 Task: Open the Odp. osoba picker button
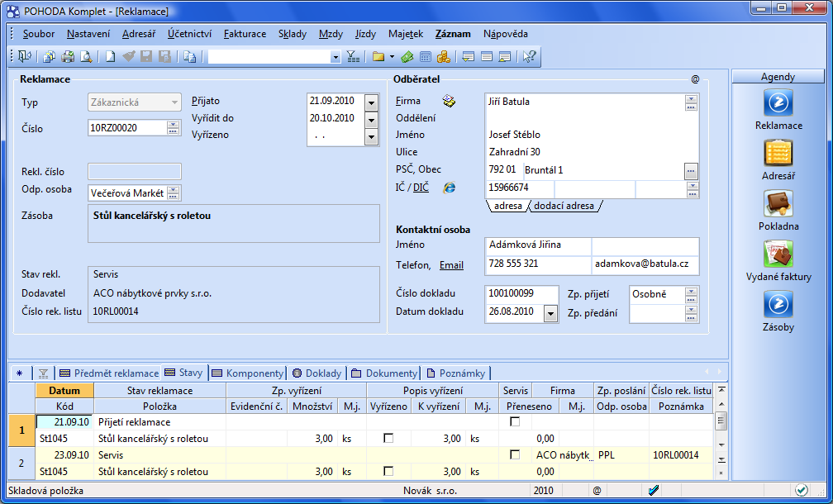[x=174, y=193]
